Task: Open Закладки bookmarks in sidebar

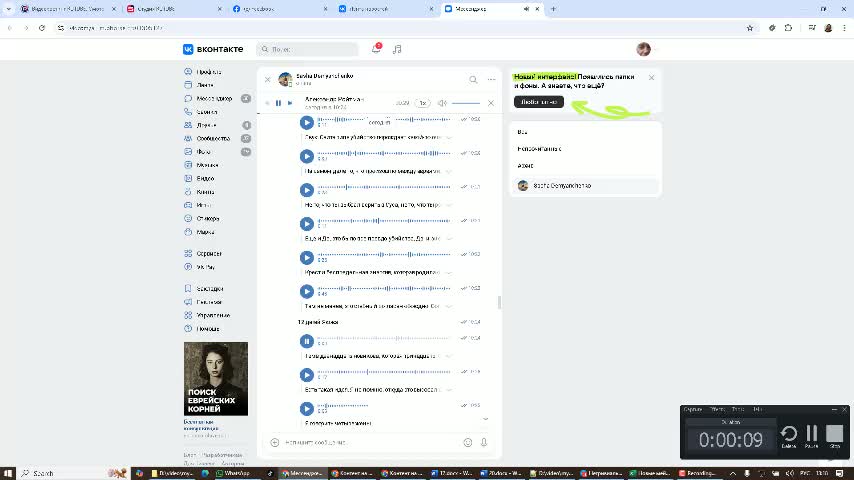Action: [210, 289]
